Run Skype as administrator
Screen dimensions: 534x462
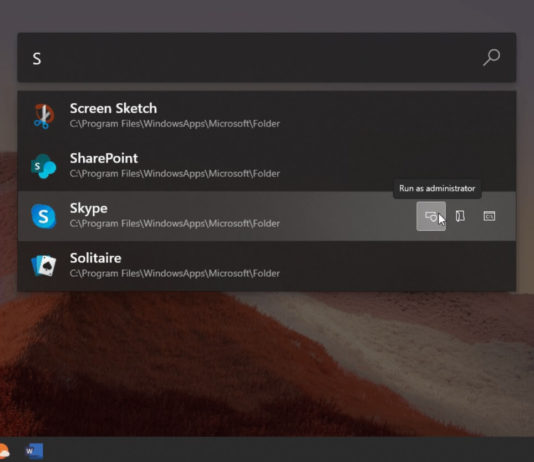[x=431, y=216]
